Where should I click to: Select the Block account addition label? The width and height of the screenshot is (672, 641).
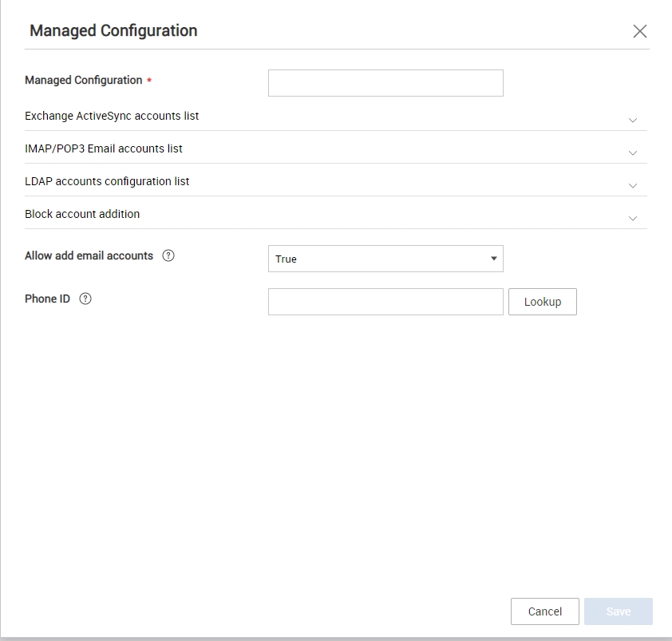click(82, 214)
